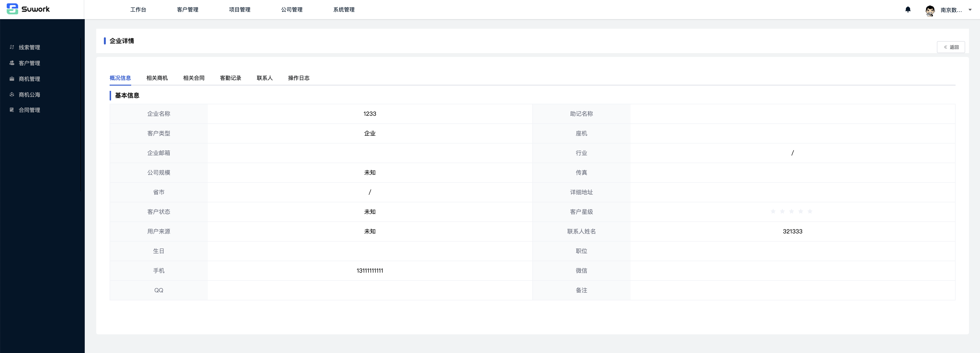Click the 省市 value slash
Screen dimensions: 980x353
click(x=370, y=192)
